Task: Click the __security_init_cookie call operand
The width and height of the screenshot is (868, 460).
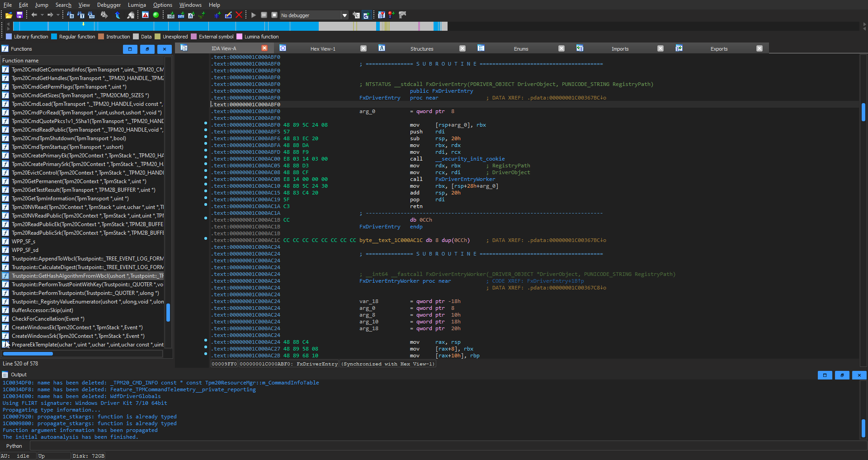Action: point(470,159)
